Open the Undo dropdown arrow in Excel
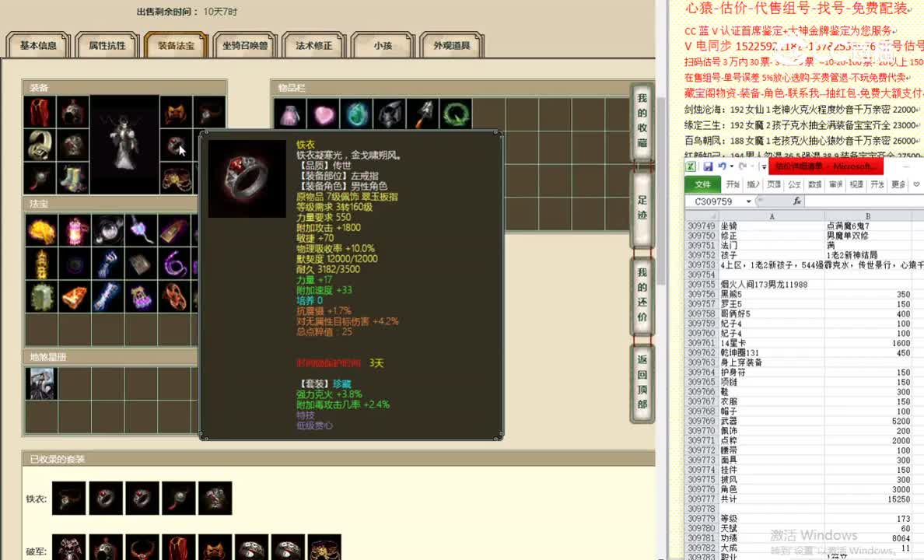The image size is (924, 560). click(x=731, y=166)
